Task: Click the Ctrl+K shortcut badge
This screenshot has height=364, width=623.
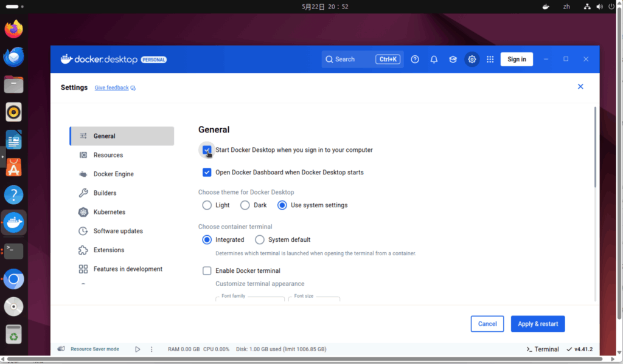Action: point(388,59)
